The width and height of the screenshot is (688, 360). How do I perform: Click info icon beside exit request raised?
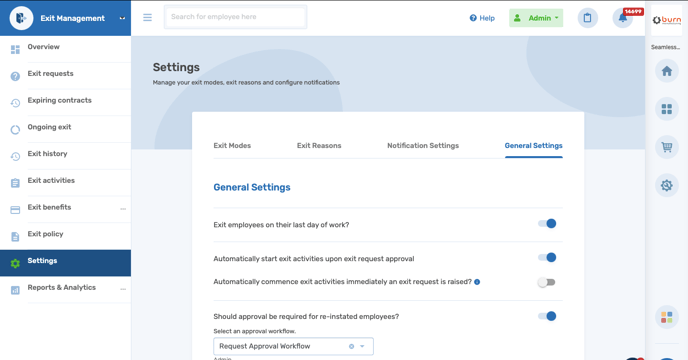pyautogui.click(x=477, y=282)
